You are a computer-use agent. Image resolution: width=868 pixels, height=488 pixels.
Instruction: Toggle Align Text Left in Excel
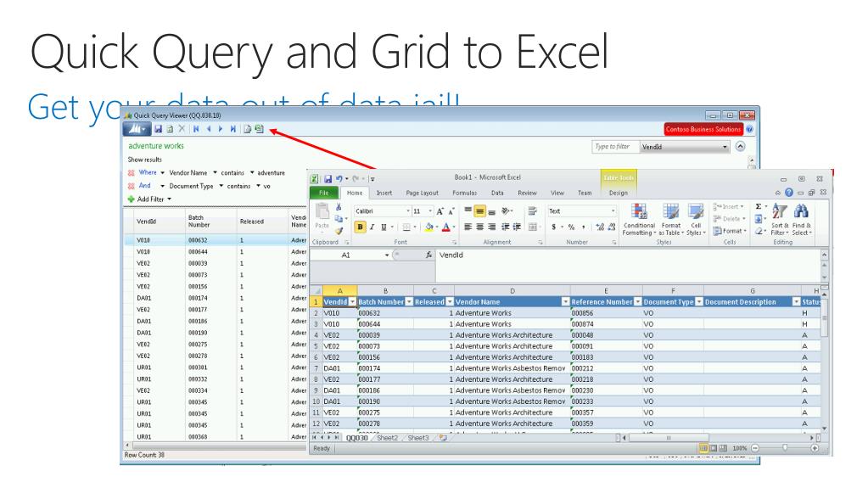pyautogui.click(x=468, y=227)
